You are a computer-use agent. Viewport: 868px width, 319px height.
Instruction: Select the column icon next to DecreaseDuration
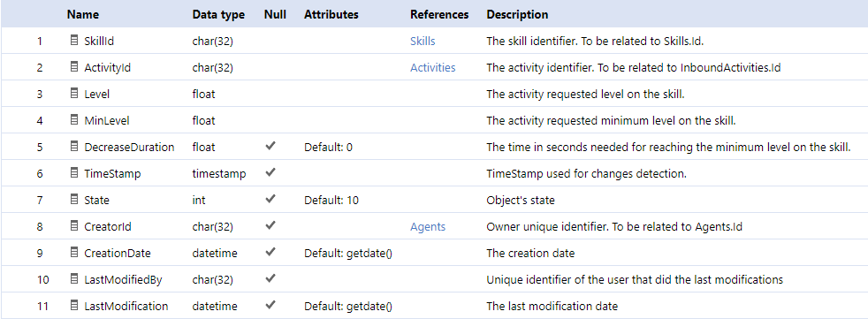coord(74,147)
